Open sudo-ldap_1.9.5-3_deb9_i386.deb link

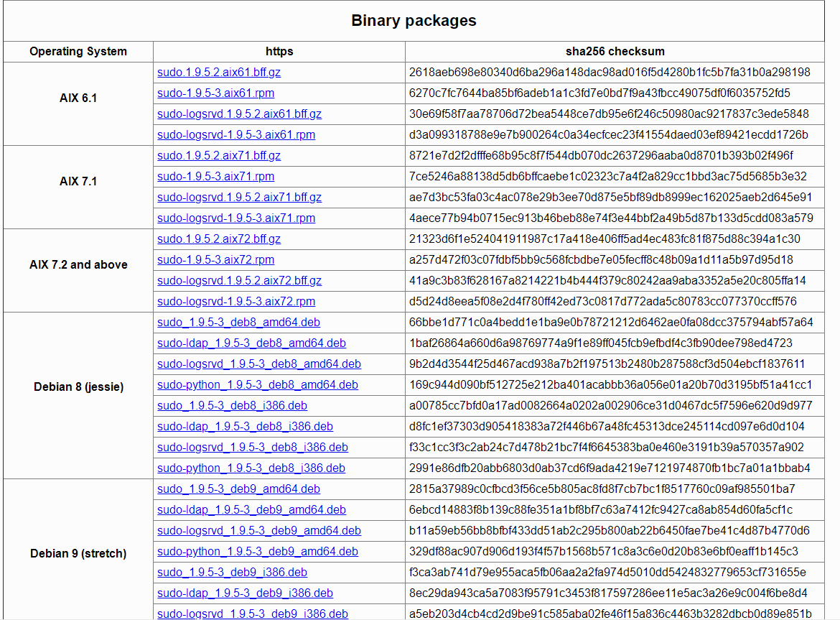[245, 593]
